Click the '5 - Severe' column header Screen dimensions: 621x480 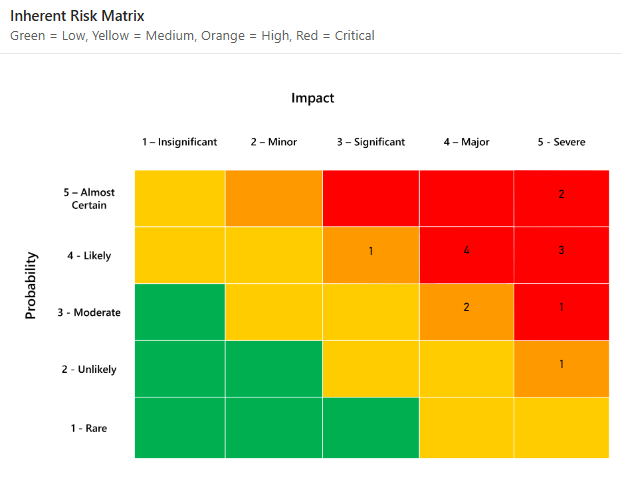(x=561, y=142)
